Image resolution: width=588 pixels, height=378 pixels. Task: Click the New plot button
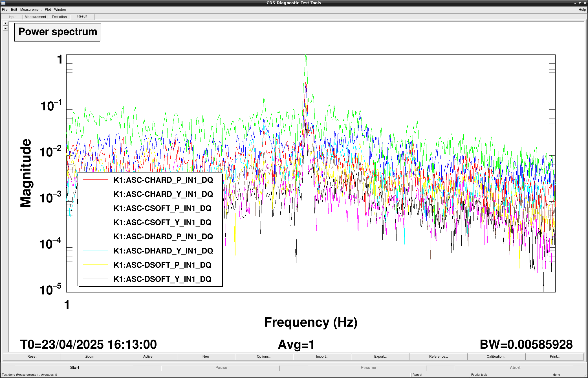206,357
